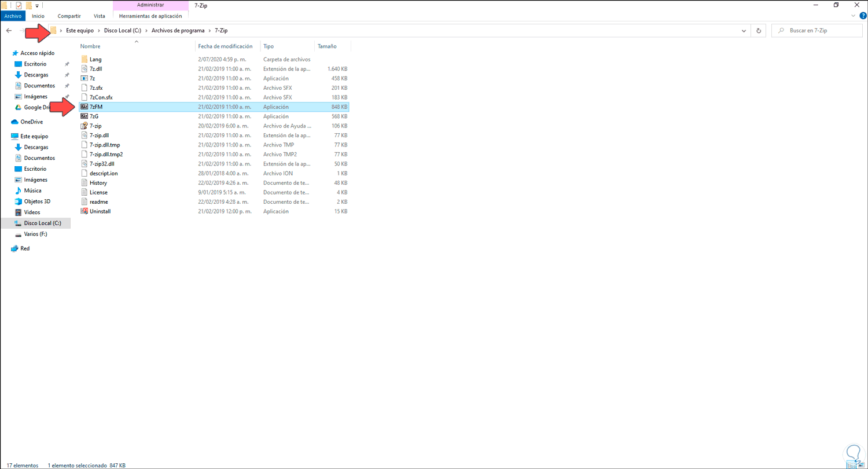868x469 pixels.
Task: Select the 7z application icon
Action: (x=84, y=78)
